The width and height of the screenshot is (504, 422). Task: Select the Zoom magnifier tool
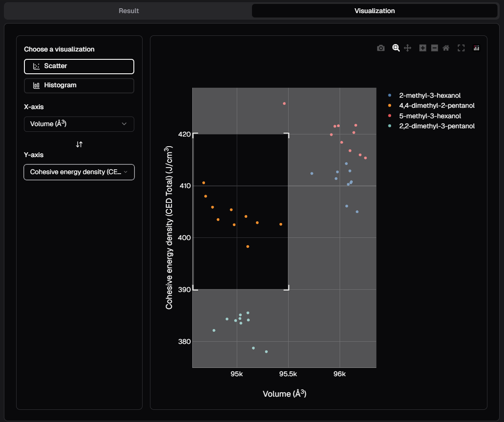396,48
